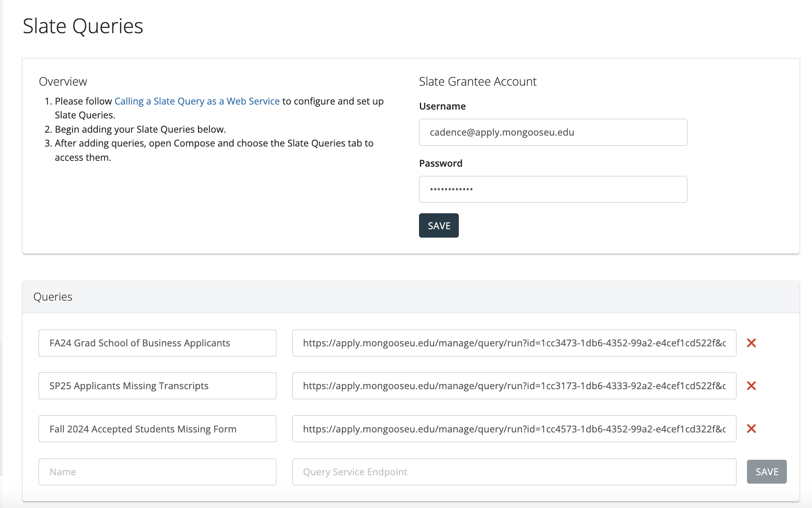Remove the SP25 Applicants Missing Transcripts query

pyautogui.click(x=751, y=386)
